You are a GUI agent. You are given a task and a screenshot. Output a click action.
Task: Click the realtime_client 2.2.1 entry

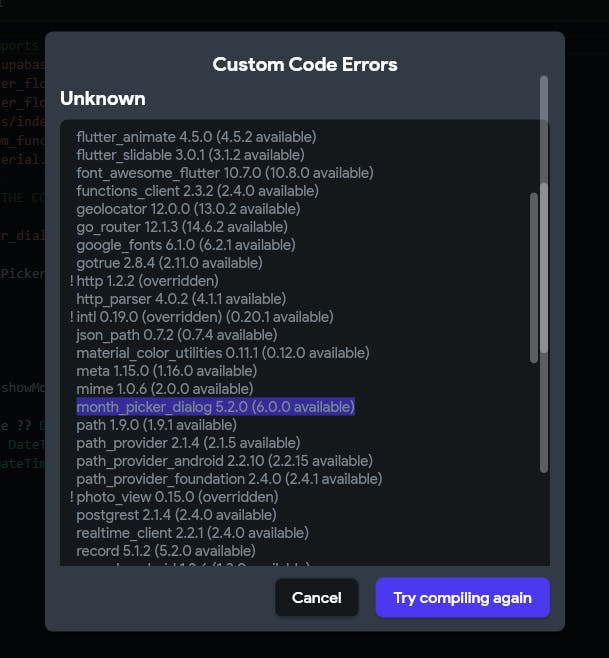[192, 533]
